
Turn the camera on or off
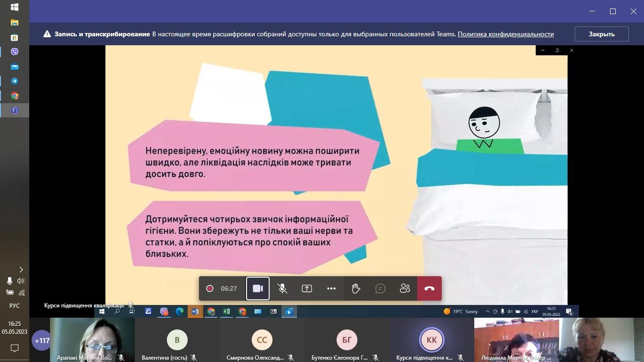coord(258,288)
